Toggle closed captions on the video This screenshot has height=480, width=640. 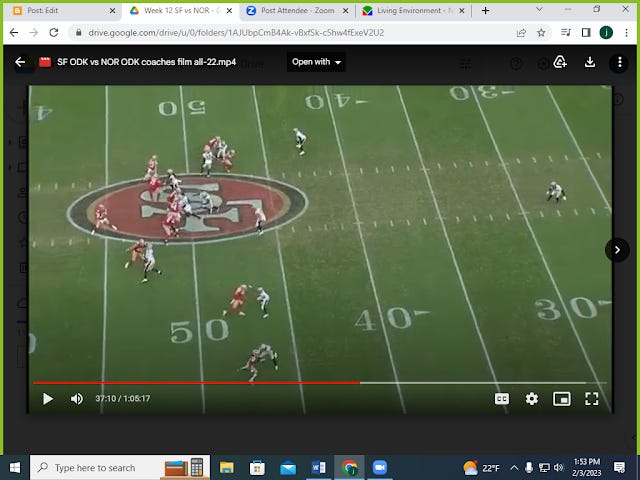(502, 399)
